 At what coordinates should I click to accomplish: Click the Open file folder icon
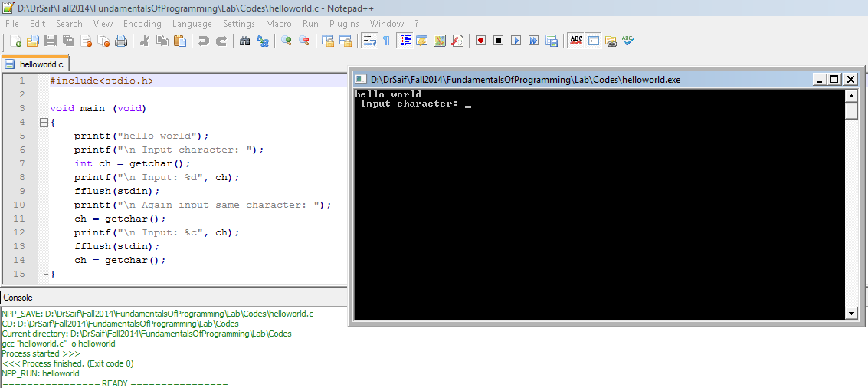33,41
